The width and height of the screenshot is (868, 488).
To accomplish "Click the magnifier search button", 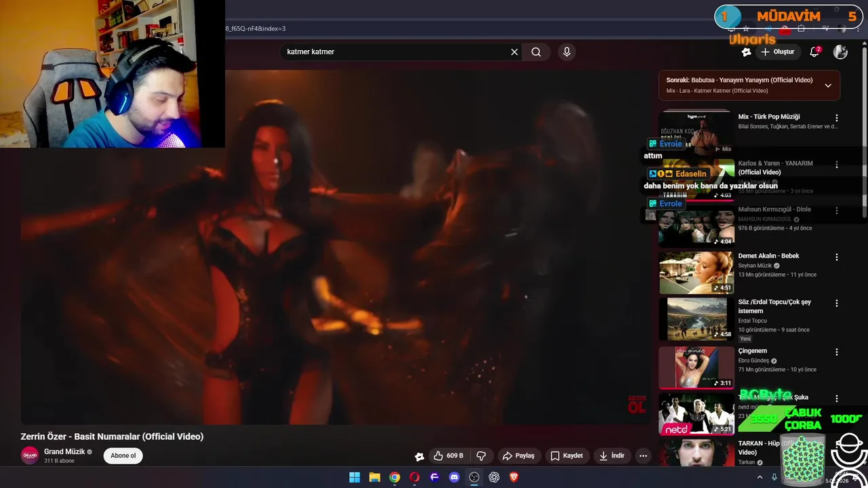I will tap(536, 52).
